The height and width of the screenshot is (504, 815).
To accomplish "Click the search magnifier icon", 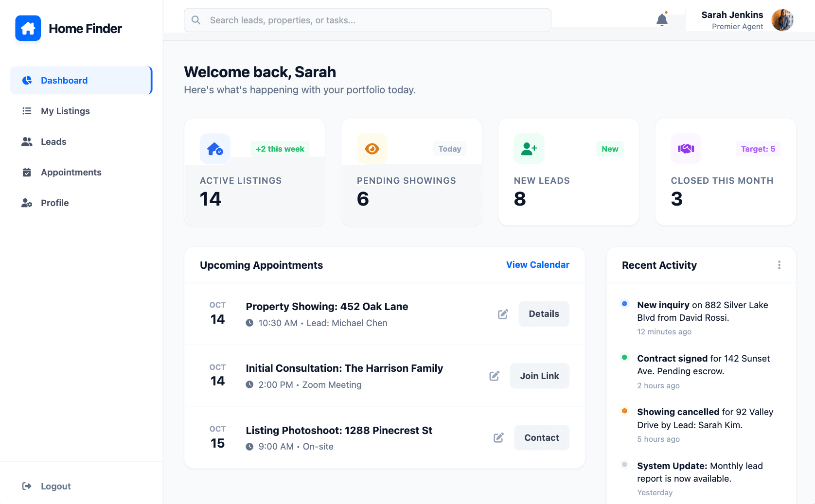I will pos(195,20).
